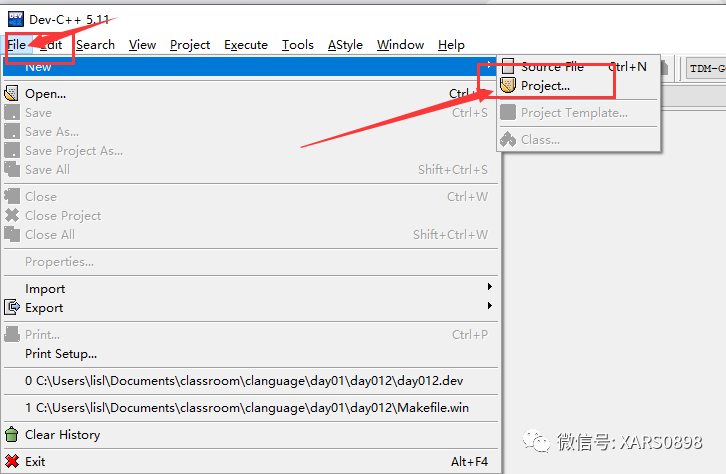Image resolution: width=726 pixels, height=474 pixels.
Task: Open the AStyle menu
Action: 345,45
